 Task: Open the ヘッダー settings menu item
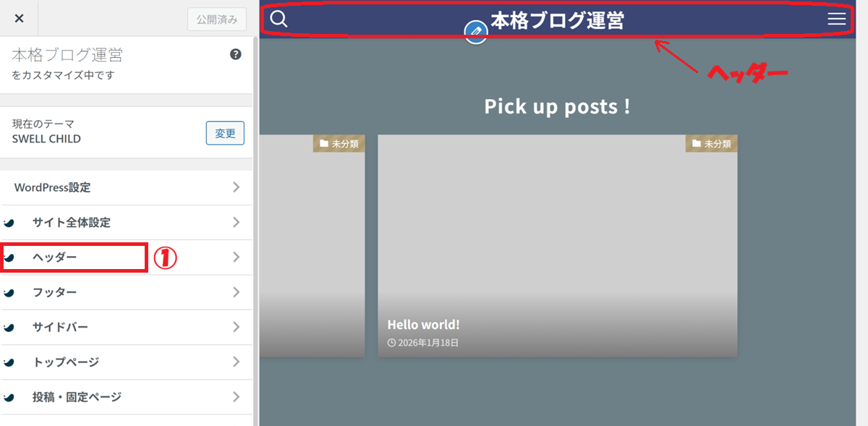(x=55, y=257)
